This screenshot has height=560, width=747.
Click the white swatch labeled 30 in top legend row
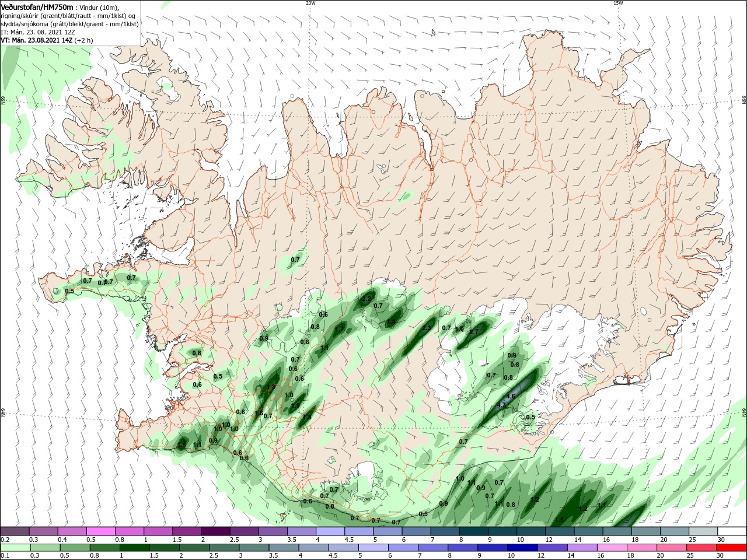click(x=732, y=531)
